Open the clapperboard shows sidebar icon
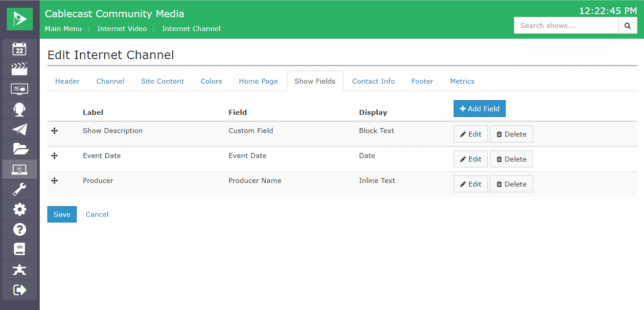 coord(20,69)
